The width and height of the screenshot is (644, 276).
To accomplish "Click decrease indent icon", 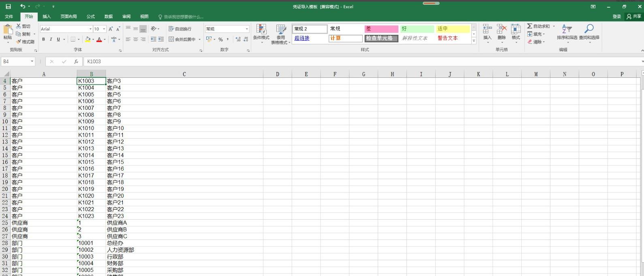I will (x=153, y=39).
